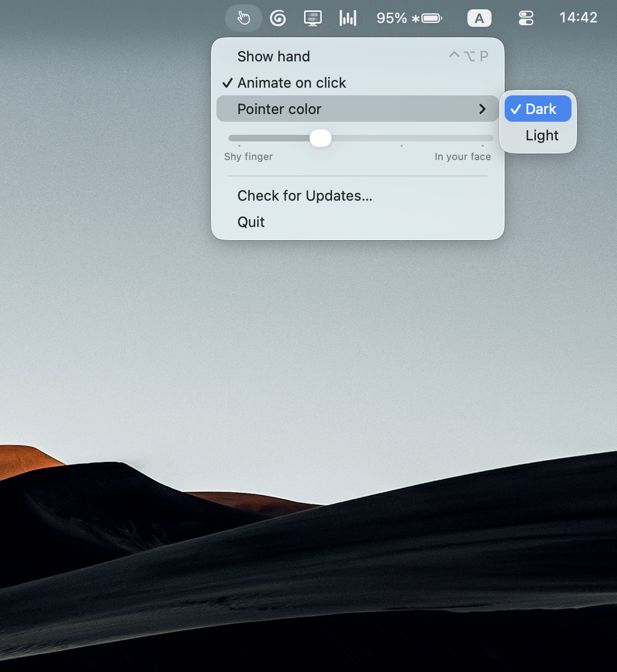Click the Shy finger label
Image resolution: width=617 pixels, height=672 pixels.
(x=248, y=157)
